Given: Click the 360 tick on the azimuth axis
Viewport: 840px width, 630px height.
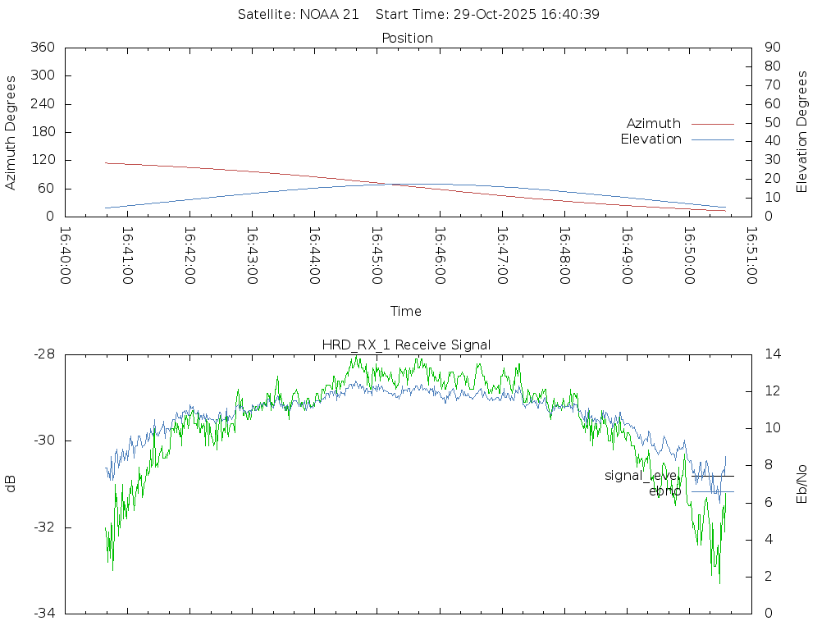Looking at the screenshot, I should [42, 48].
